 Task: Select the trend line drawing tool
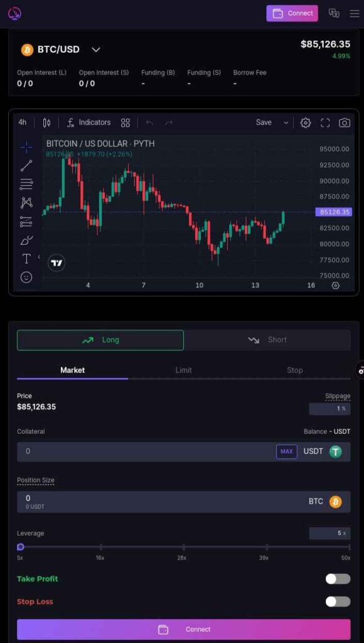click(26, 166)
